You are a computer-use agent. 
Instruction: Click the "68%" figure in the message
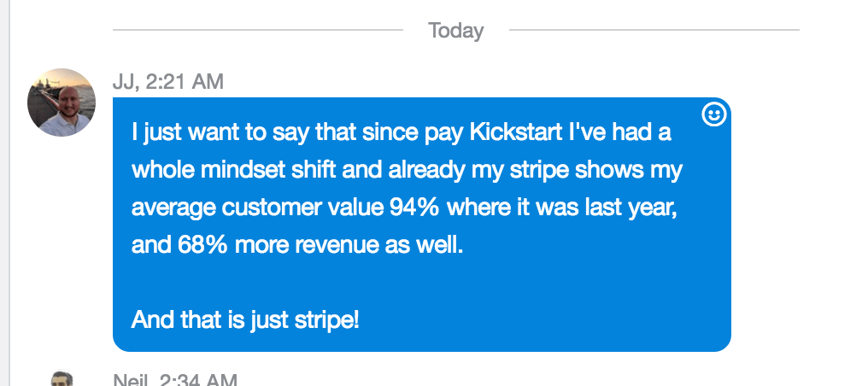tap(202, 245)
